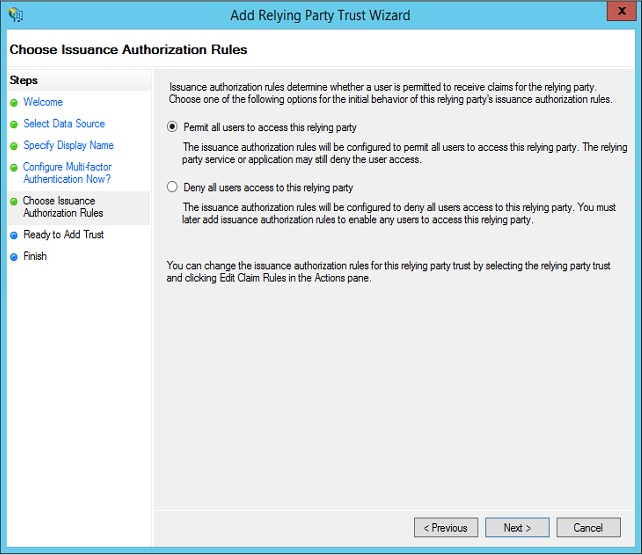Click the green dot beside Specify Display Name

(x=14, y=146)
